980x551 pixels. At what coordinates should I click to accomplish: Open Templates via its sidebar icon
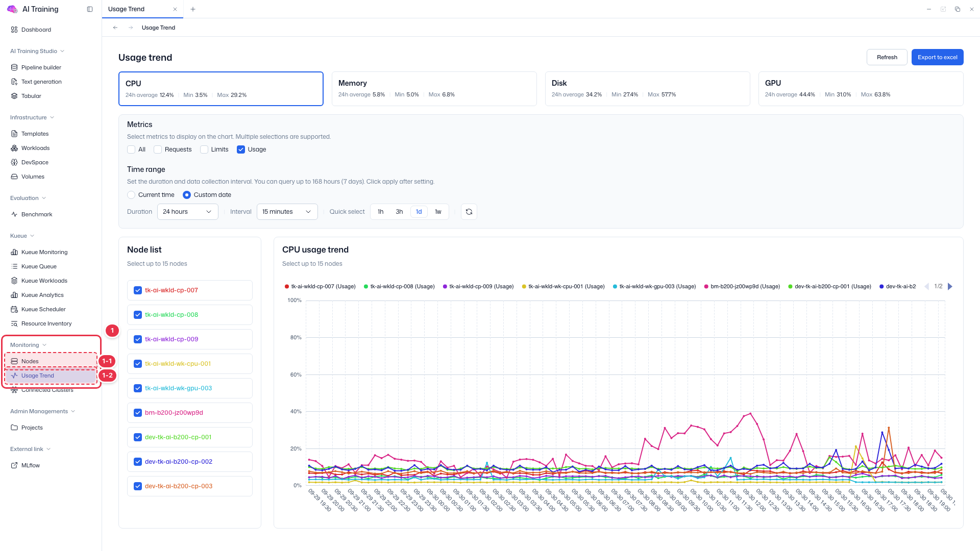tap(14, 134)
